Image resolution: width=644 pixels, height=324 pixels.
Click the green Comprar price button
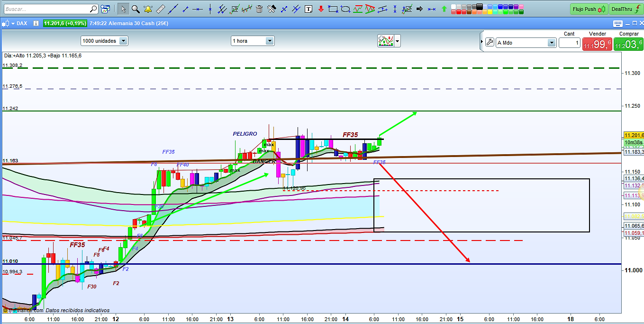[x=628, y=44]
